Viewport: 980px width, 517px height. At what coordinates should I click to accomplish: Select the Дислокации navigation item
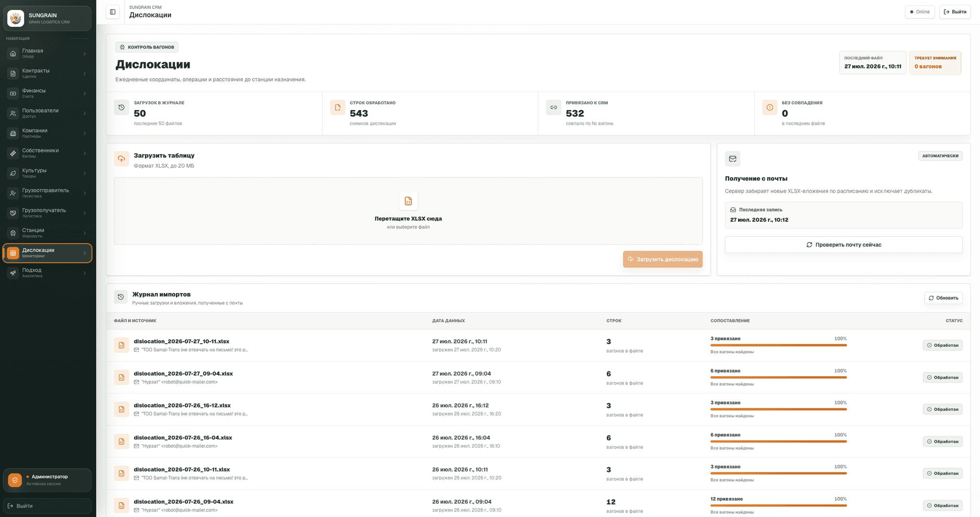pyautogui.click(x=47, y=253)
